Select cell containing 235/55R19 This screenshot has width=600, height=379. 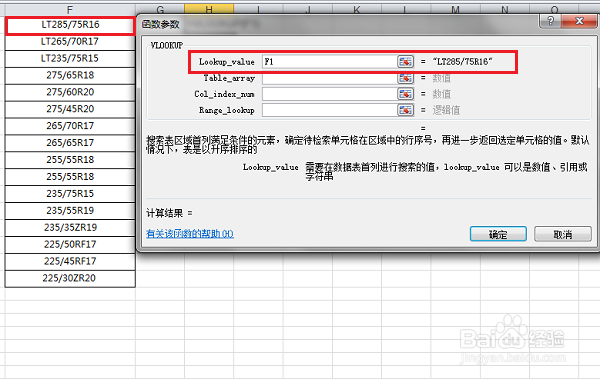[70, 211]
